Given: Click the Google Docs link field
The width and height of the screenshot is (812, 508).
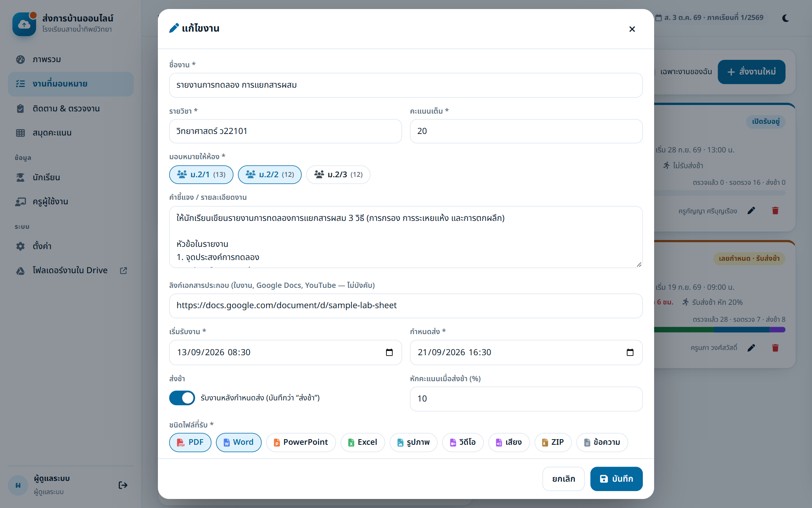Looking at the screenshot, I should click(x=406, y=306).
